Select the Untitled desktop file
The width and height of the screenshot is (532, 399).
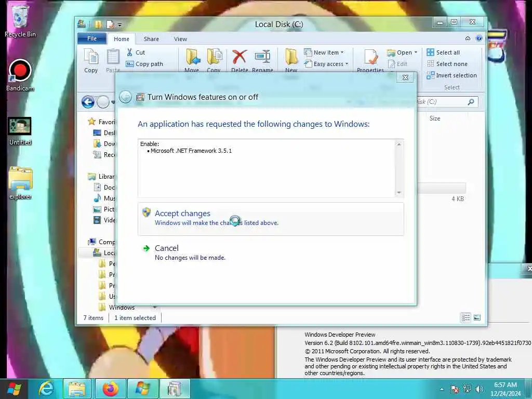20,131
